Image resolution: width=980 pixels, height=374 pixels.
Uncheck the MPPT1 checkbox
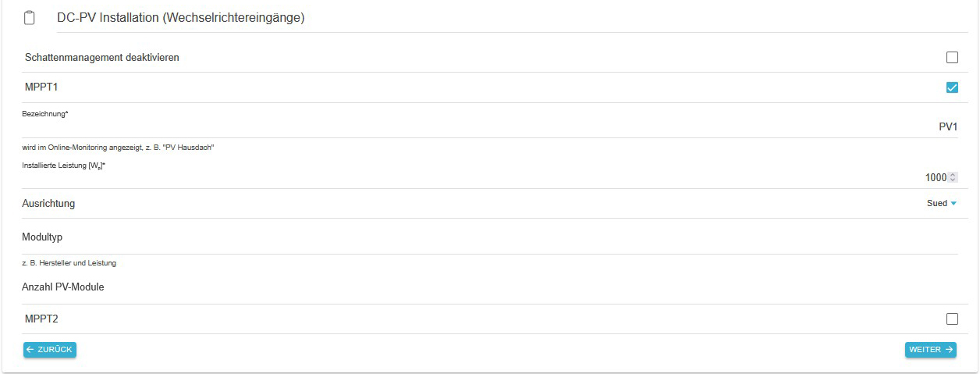pyautogui.click(x=951, y=87)
